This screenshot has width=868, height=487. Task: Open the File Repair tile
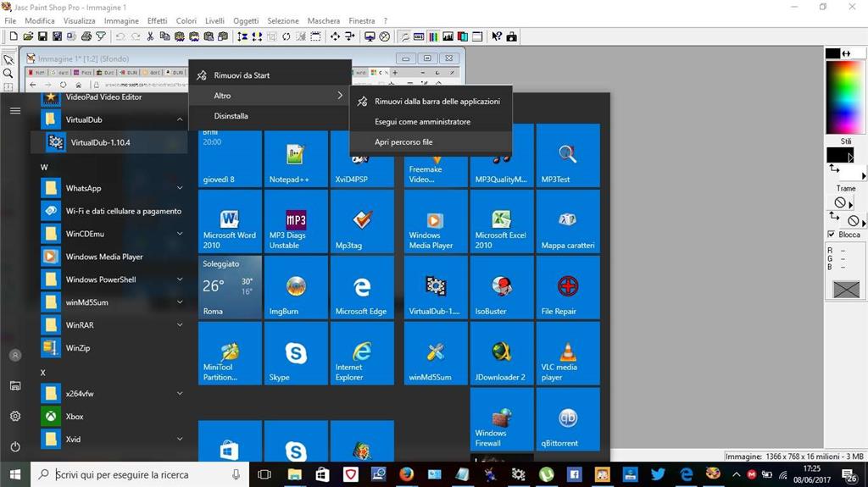568,287
